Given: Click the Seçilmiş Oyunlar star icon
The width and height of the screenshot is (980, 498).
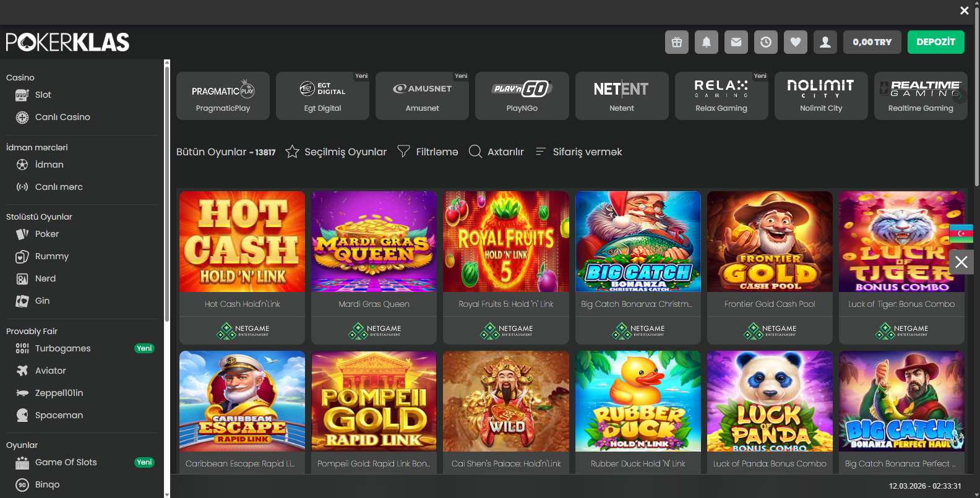Looking at the screenshot, I should click(x=292, y=152).
